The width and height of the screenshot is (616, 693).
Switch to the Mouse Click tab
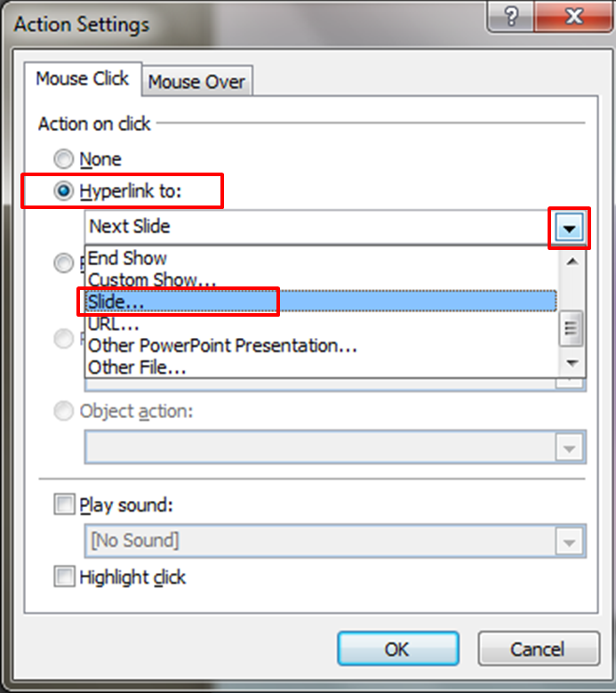click(83, 78)
